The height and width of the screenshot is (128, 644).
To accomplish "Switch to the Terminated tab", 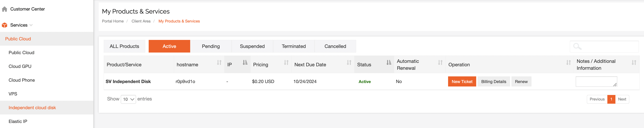I will pos(293,46).
